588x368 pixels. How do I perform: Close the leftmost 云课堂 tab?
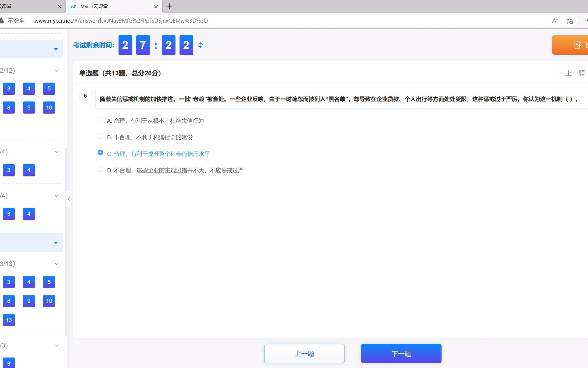60,7
